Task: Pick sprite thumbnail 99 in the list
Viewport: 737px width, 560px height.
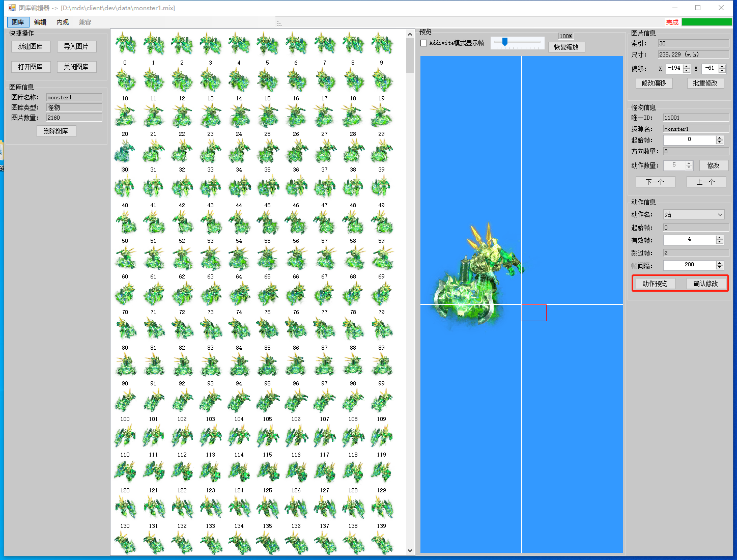Action: click(381, 366)
